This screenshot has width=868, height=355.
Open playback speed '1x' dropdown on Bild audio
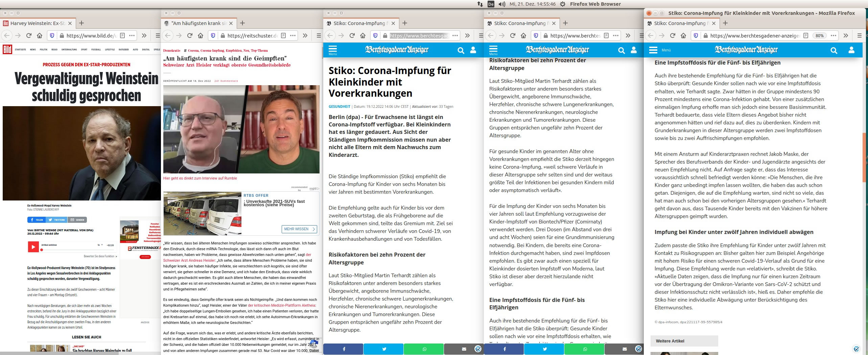[100, 245]
